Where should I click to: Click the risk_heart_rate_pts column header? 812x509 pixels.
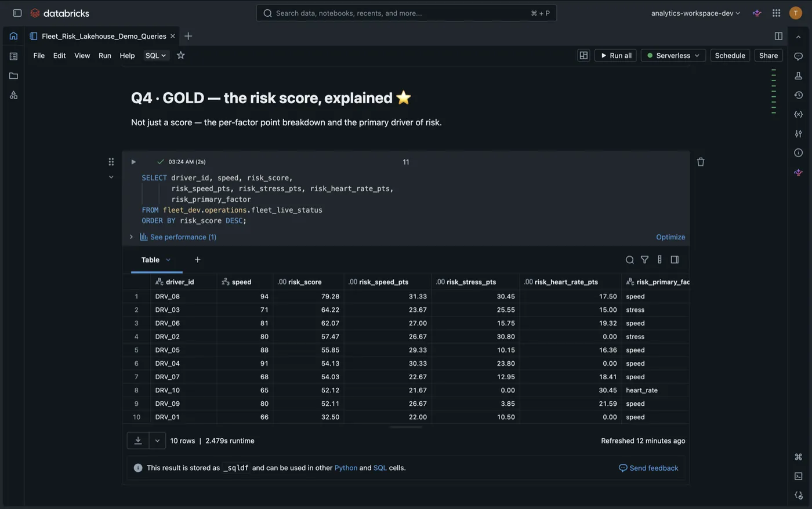570,282
